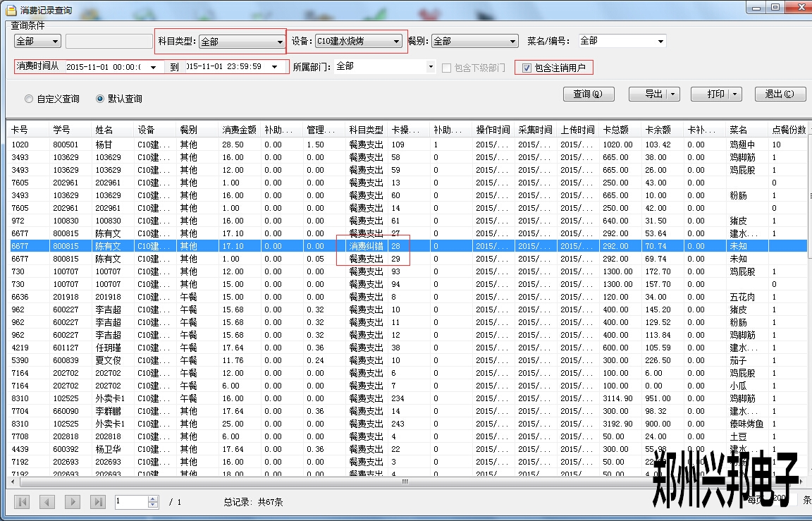Go to the first page of records

pos(22,502)
